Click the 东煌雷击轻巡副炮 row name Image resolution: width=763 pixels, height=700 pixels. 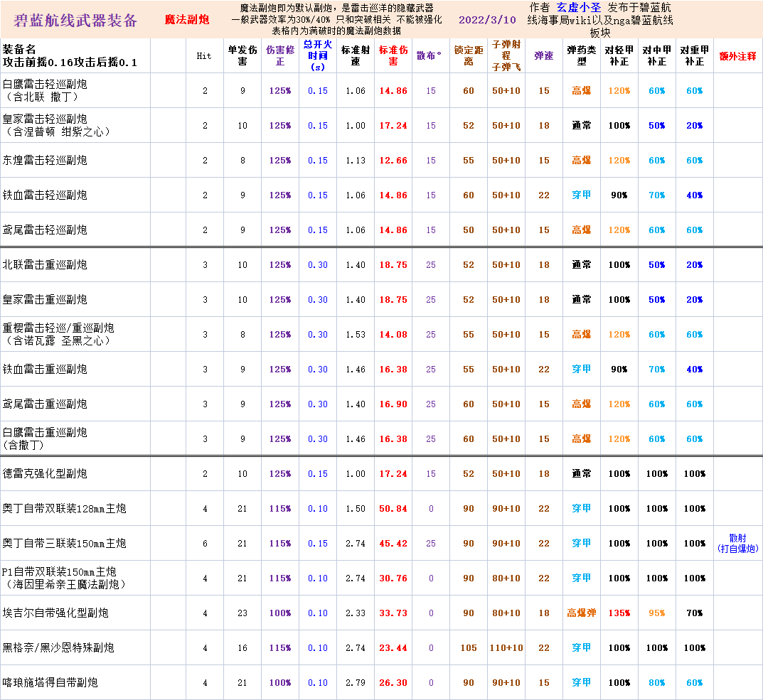pos(45,161)
